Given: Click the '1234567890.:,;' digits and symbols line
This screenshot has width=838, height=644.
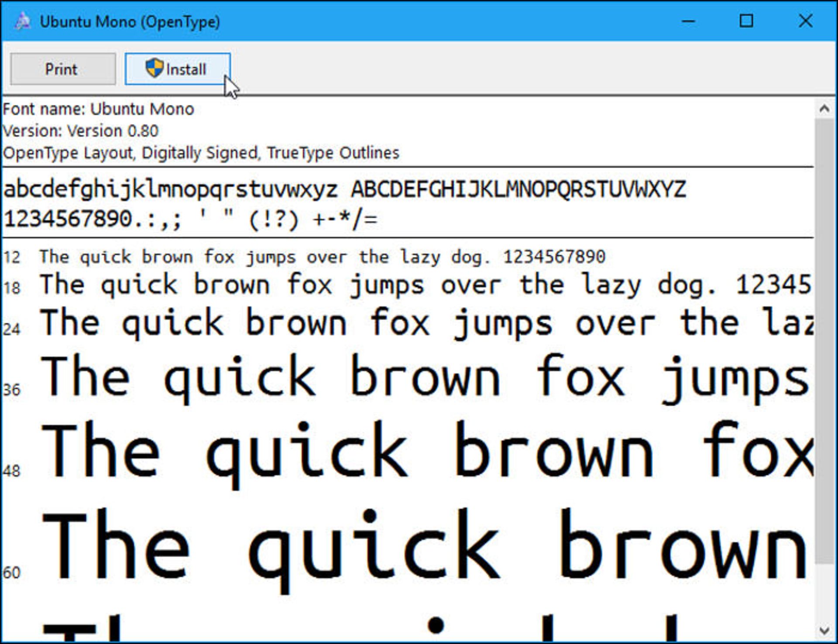Looking at the screenshot, I should pos(191,219).
